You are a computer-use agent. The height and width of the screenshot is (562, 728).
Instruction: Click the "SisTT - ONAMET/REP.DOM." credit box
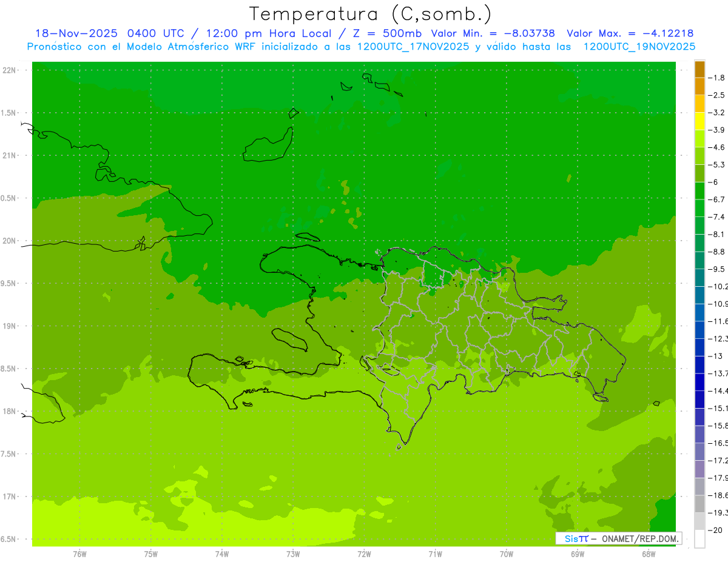click(618, 538)
